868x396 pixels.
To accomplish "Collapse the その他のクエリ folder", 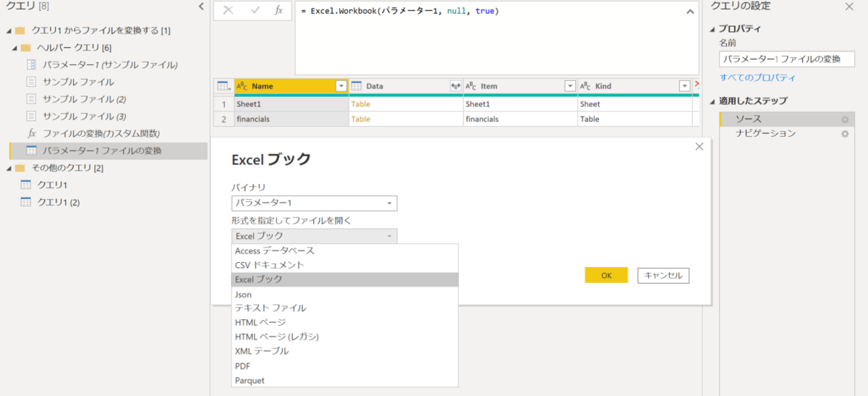I will click(x=8, y=168).
